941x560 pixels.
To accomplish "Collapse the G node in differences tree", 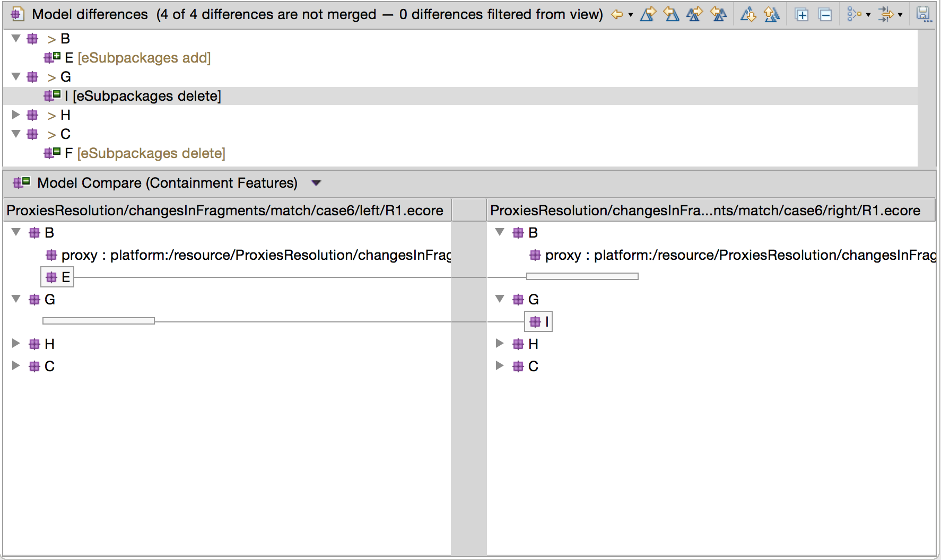I will (16, 76).
